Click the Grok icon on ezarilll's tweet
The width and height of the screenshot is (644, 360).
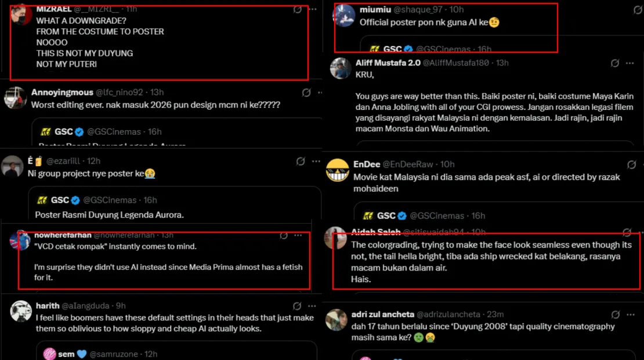pyautogui.click(x=301, y=161)
